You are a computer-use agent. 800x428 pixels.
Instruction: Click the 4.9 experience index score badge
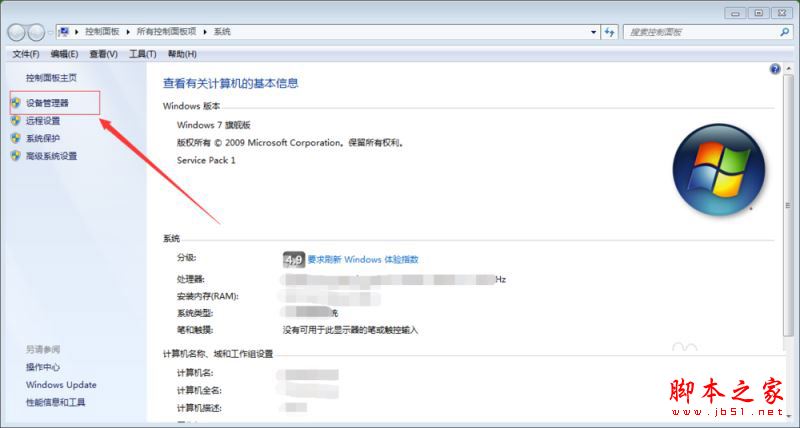[293, 260]
